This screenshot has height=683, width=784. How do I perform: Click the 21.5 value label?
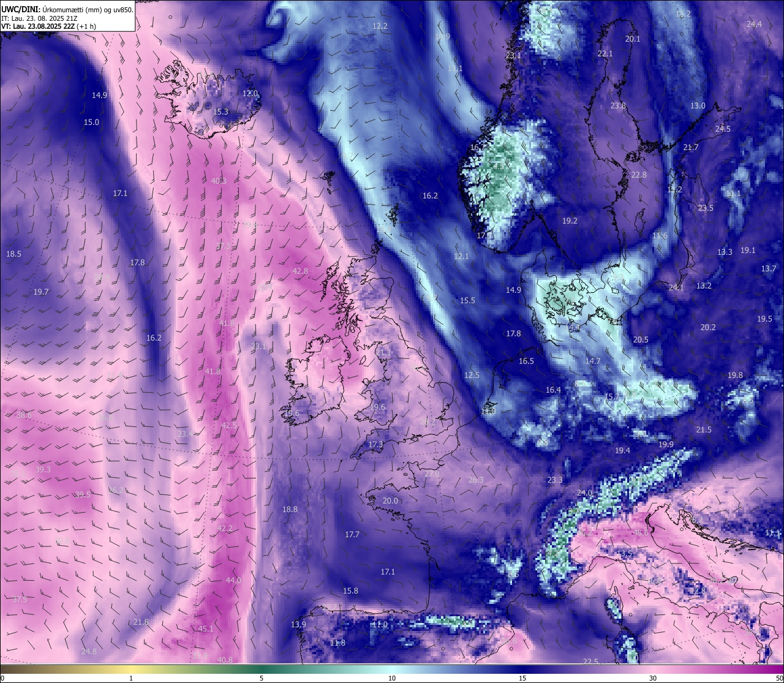pos(704,429)
